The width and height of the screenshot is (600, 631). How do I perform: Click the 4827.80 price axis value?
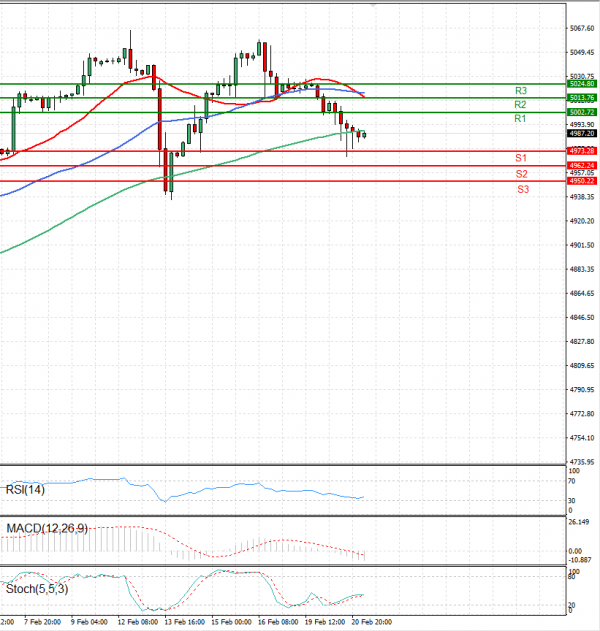coord(582,341)
